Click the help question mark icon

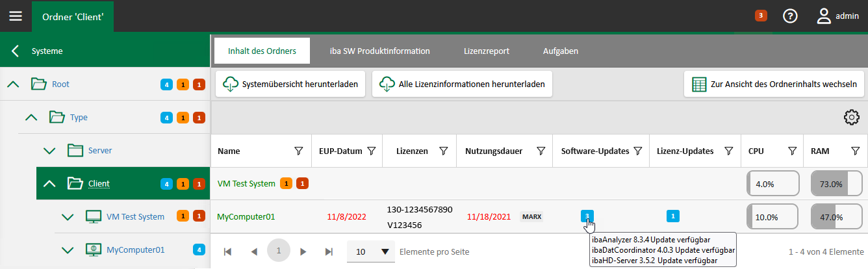coord(790,16)
